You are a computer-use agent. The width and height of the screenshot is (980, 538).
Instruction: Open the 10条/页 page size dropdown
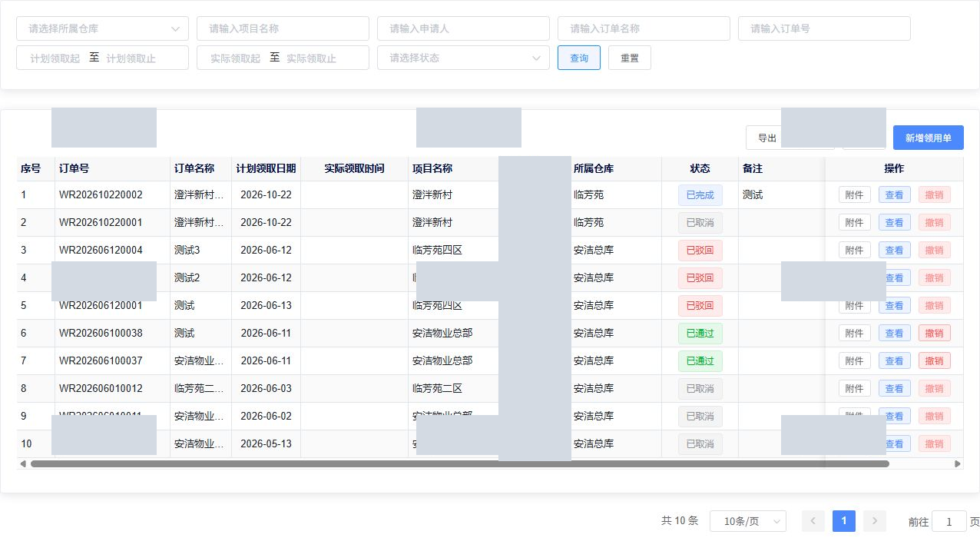(x=748, y=522)
